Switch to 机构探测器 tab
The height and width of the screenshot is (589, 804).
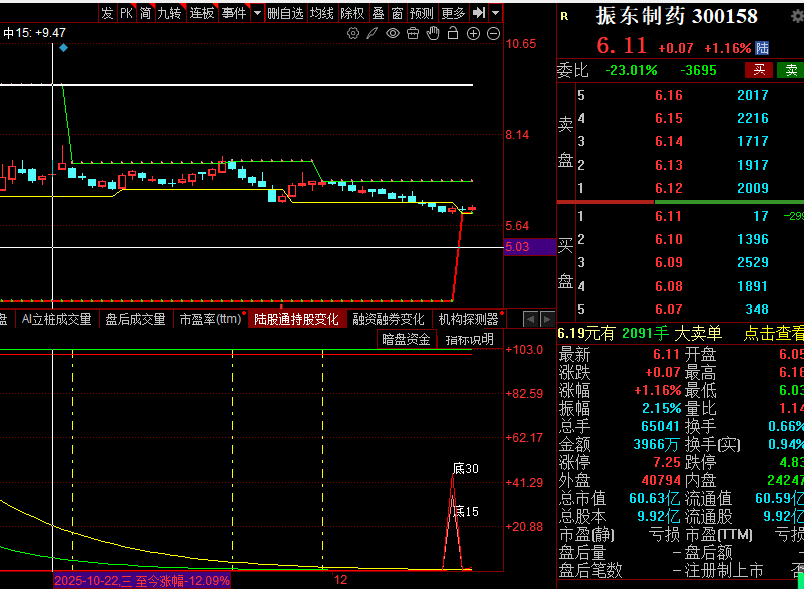pos(469,319)
